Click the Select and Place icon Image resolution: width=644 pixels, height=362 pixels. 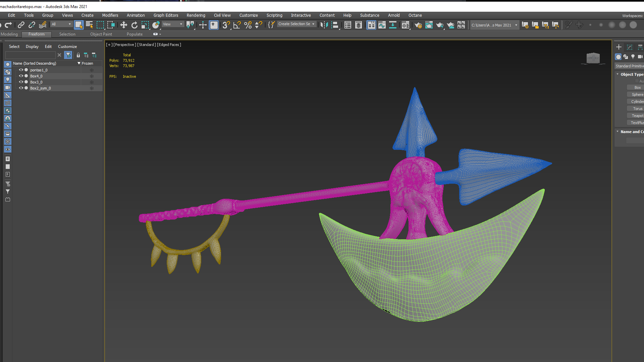coord(156,25)
